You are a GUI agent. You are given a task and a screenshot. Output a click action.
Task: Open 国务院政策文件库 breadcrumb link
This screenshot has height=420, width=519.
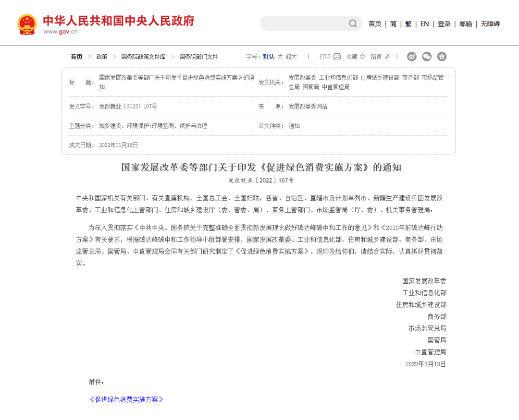(143, 57)
